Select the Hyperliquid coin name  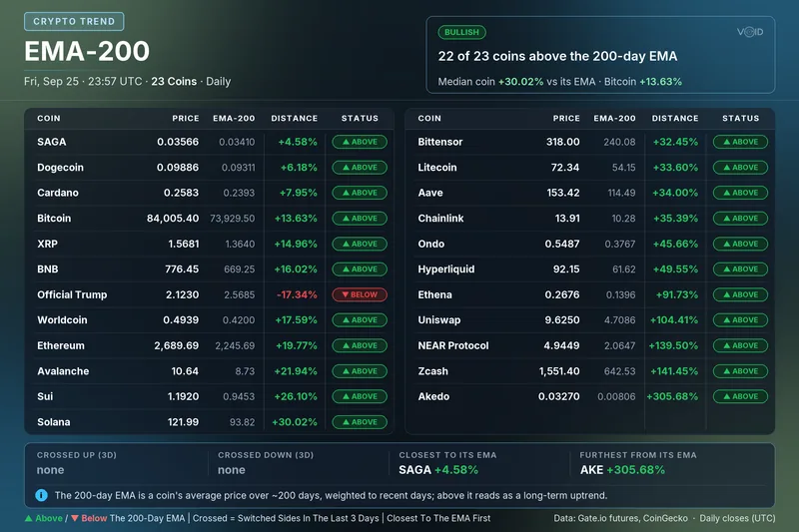point(445,269)
